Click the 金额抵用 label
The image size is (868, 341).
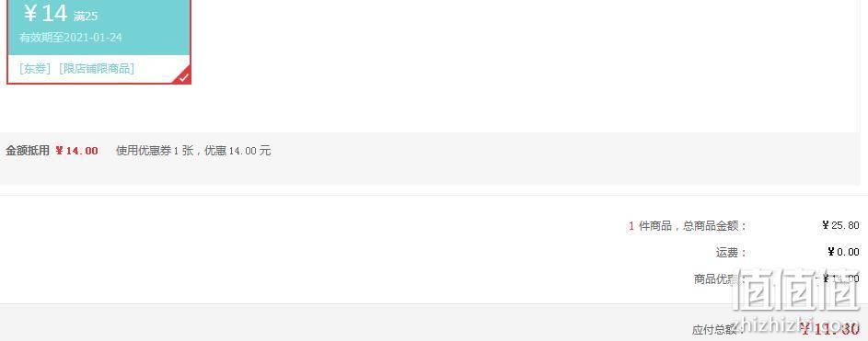tap(28, 151)
